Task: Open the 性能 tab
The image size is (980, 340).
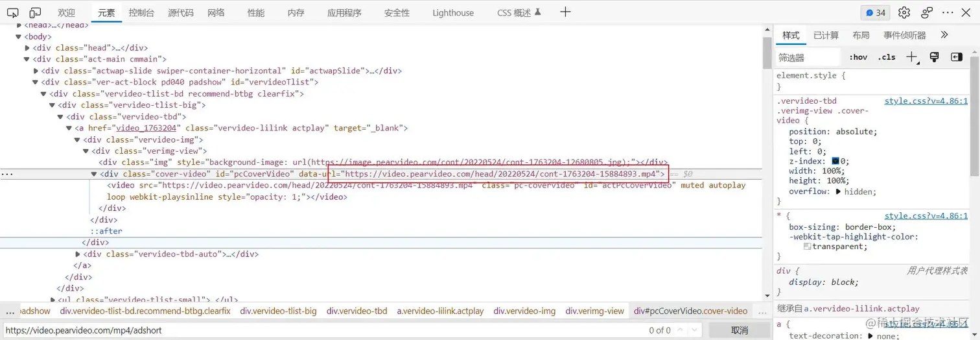Action: coord(256,12)
